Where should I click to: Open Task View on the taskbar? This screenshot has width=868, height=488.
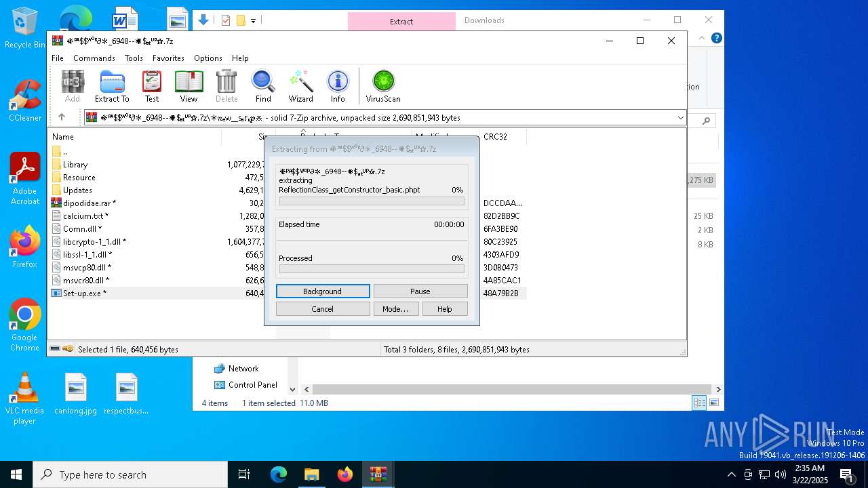click(244, 474)
